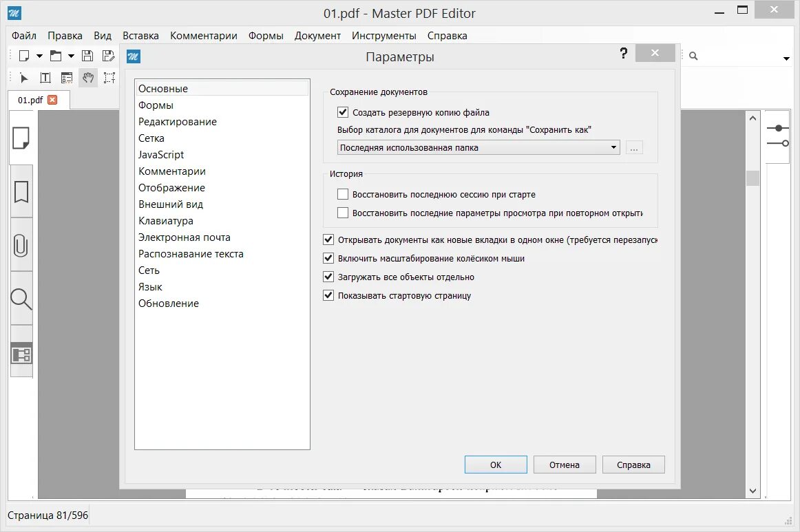The image size is (800, 532).
Task: Click the Save floppy disk icon
Action: click(87, 56)
